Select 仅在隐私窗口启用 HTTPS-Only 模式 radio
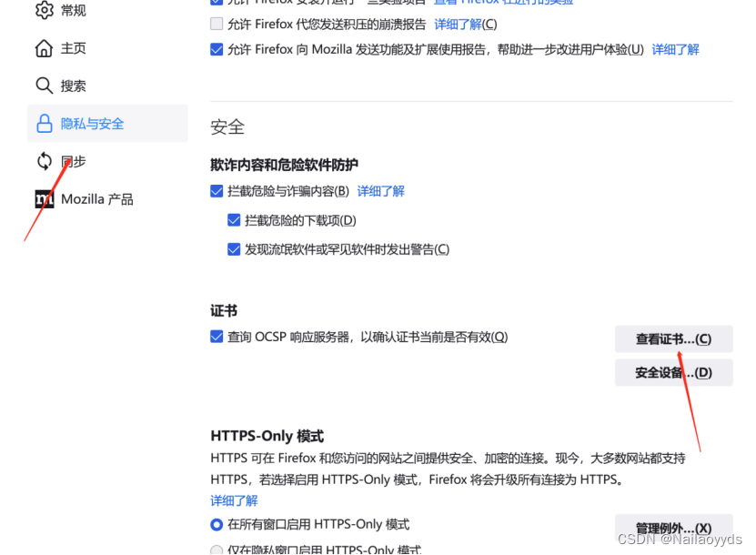756x555 pixels. pos(217,550)
